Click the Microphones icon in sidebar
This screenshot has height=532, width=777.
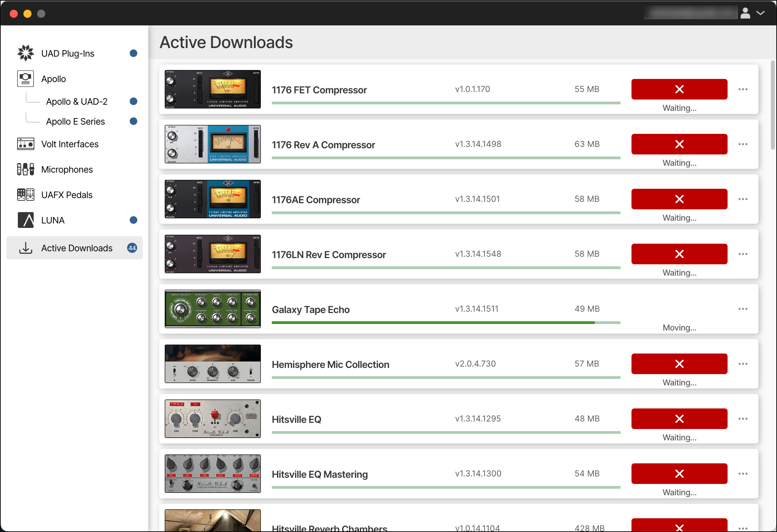(x=26, y=169)
